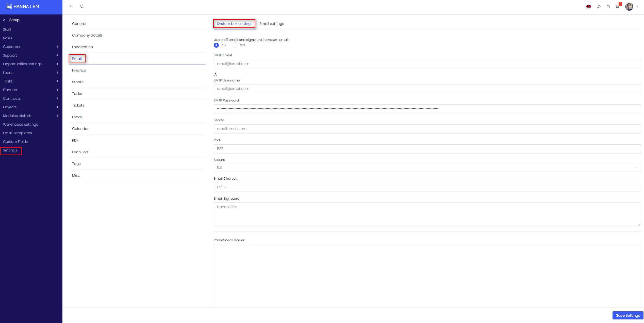The height and width of the screenshot is (323, 644).
Task: Click the gavel icon in header
Action: click(x=599, y=7)
